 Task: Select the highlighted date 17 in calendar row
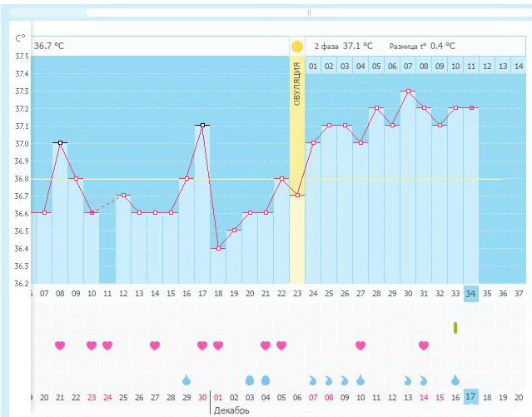coord(471,397)
